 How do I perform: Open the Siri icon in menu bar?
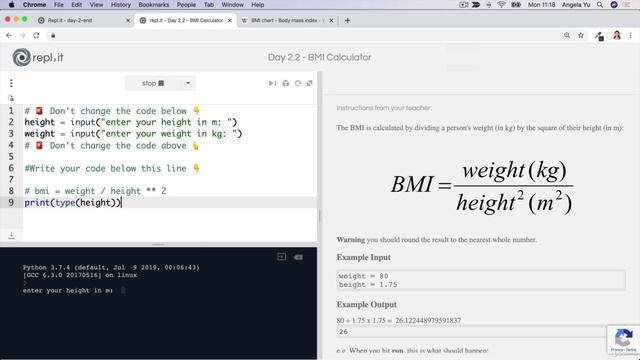(x=613, y=5)
